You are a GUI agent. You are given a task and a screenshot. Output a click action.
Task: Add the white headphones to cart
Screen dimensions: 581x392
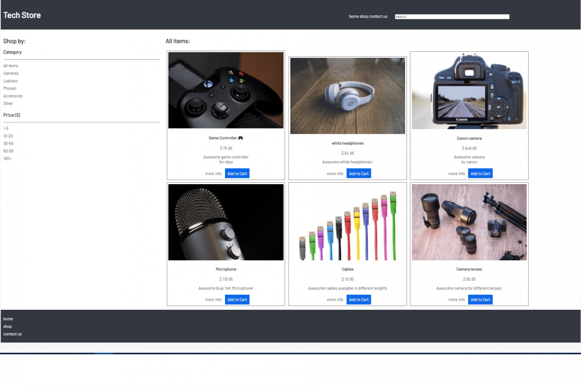click(x=358, y=173)
